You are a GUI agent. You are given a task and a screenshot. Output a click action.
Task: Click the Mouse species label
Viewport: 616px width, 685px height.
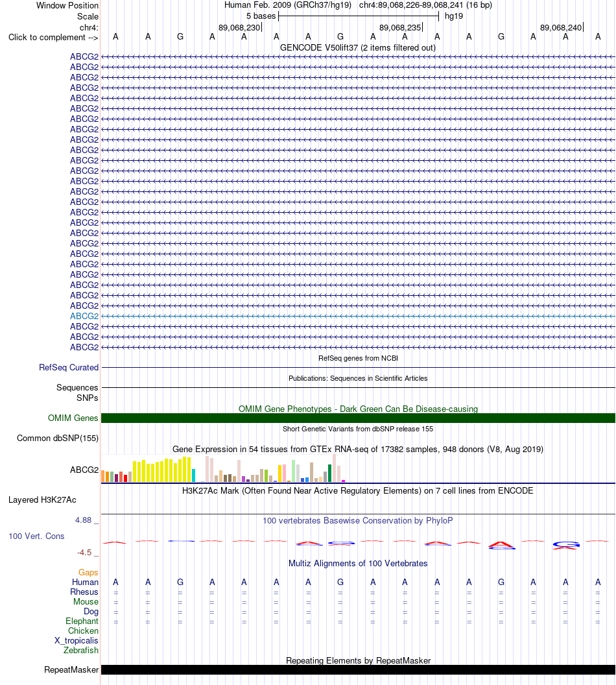coord(86,601)
